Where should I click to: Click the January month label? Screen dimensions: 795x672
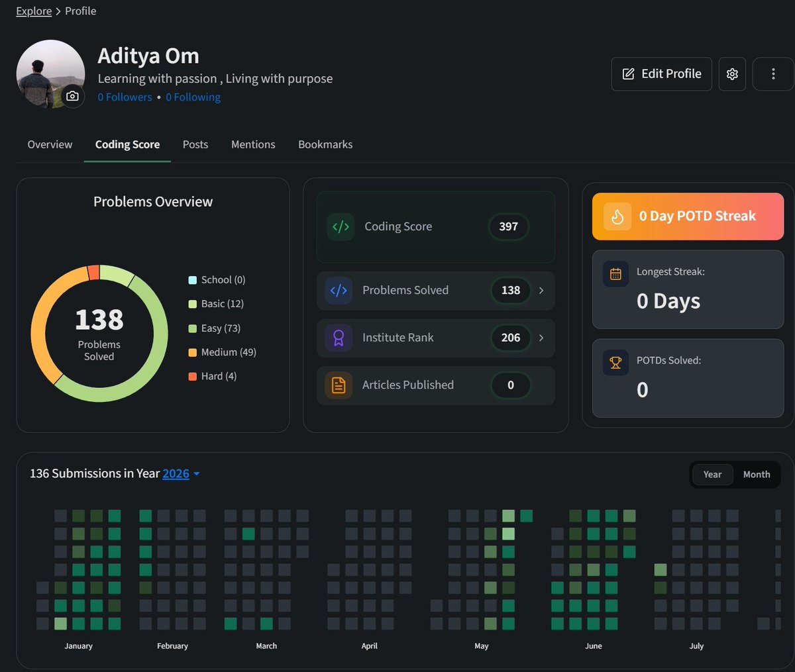click(79, 646)
